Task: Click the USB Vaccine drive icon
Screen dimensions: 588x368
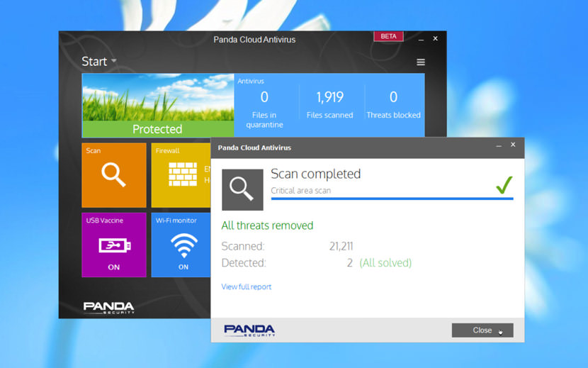Action: pyautogui.click(x=114, y=245)
